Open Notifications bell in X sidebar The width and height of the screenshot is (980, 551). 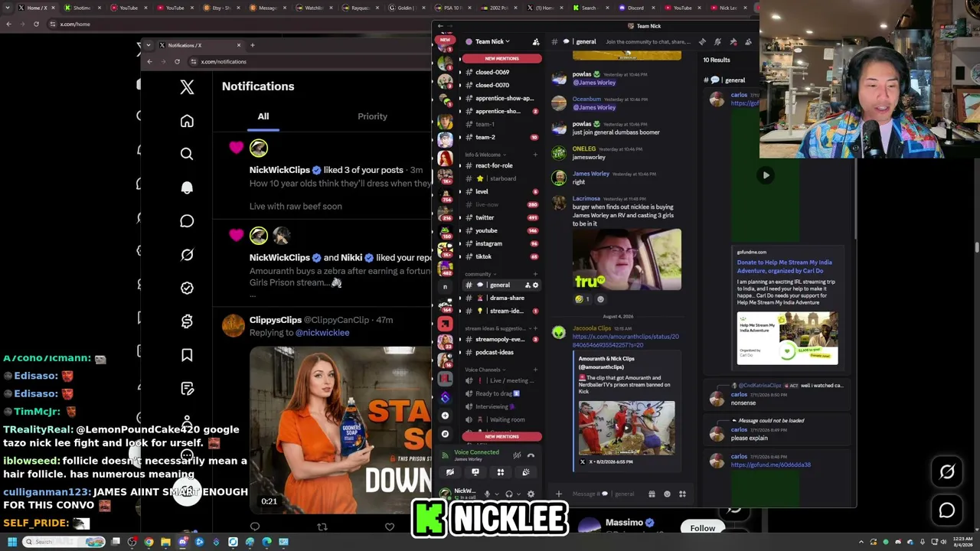pyautogui.click(x=187, y=187)
